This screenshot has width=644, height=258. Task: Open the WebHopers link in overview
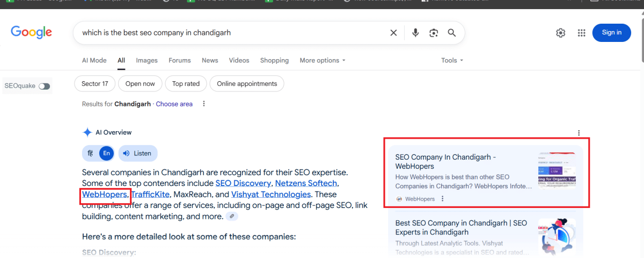click(105, 195)
